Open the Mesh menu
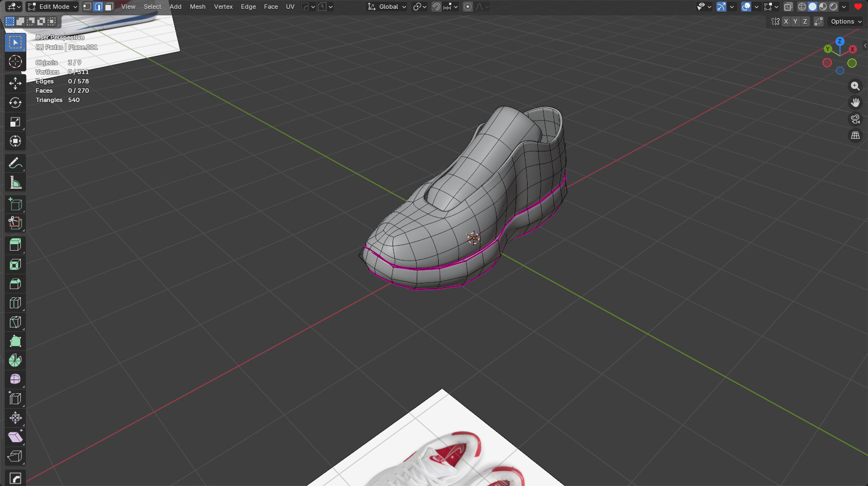This screenshot has width=868, height=486. pos(198,7)
